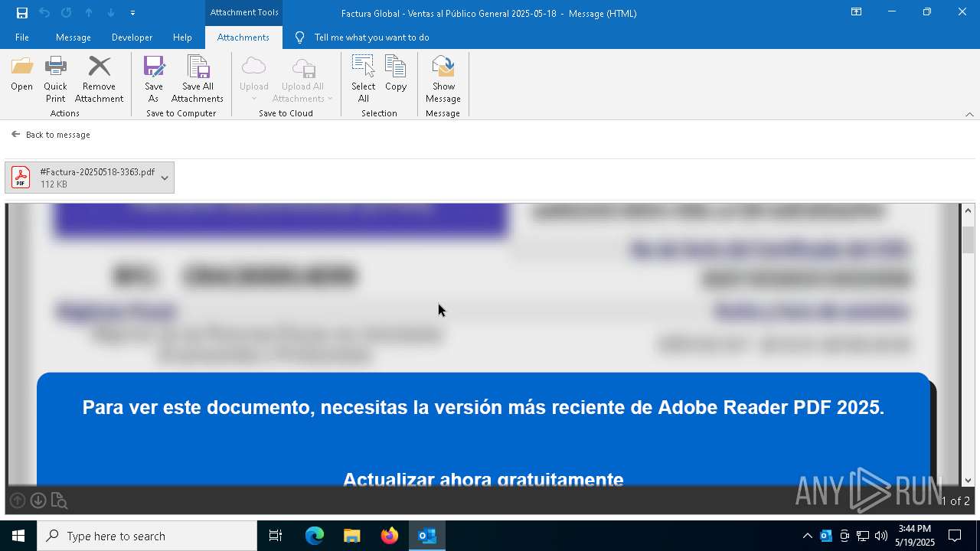Open Task View on the taskbar
The width and height of the screenshot is (980, 551).
[276, 536]
